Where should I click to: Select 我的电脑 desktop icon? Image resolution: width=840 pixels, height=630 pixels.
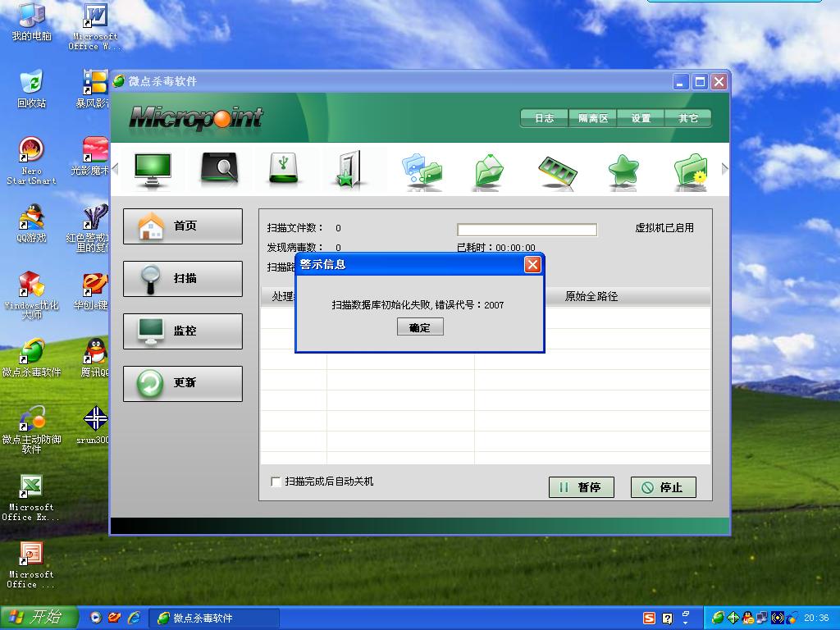[32, 21]
